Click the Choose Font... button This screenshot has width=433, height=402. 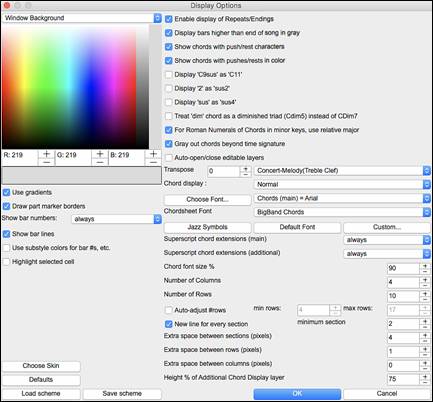[207, 199]
